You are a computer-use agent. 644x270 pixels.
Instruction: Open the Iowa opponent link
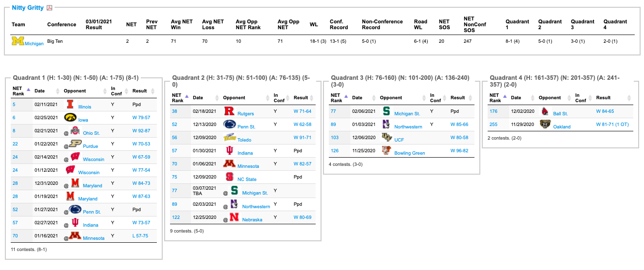click(x=84, y=119)
